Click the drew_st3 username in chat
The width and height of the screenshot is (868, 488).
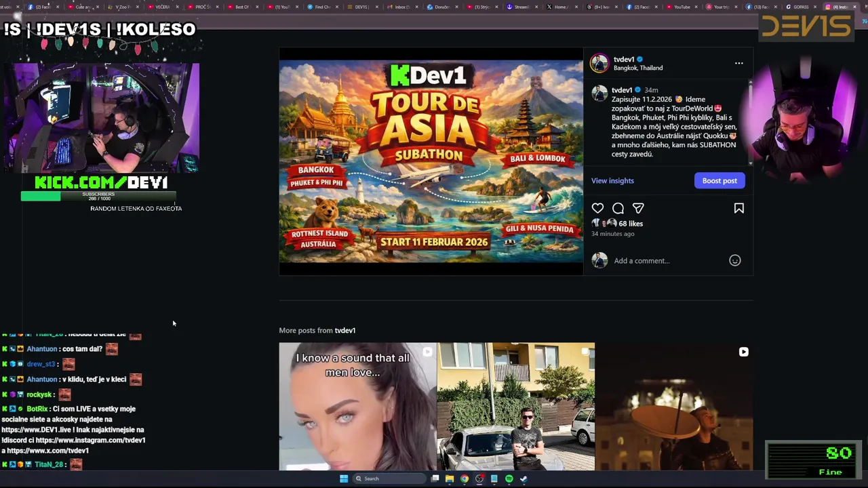click(41, 364)
